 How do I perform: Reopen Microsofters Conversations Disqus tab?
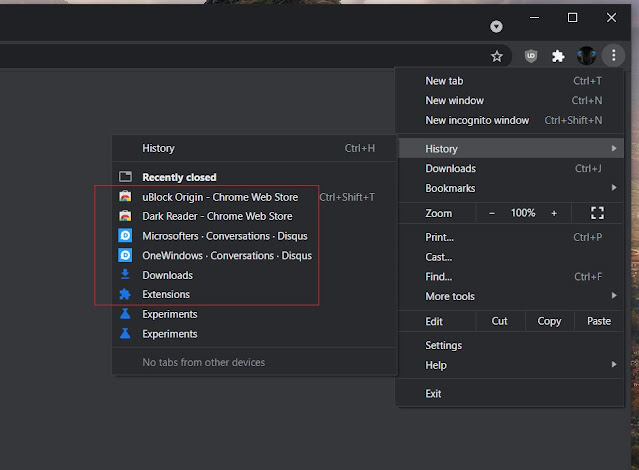[x=254, y=236]
